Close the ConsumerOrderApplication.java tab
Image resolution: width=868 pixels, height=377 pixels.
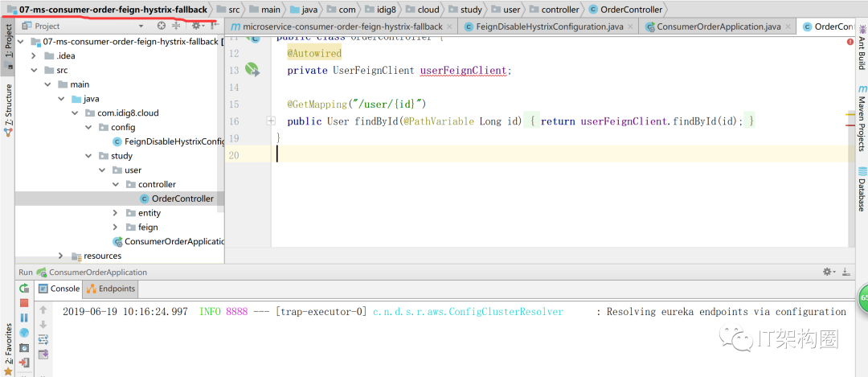click(787, 27)
